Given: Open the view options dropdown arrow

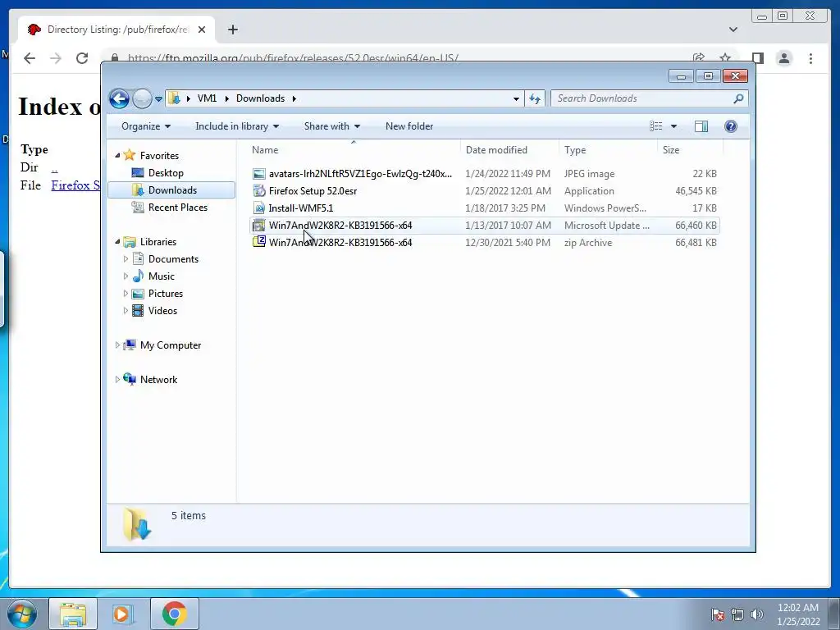Looking at the screenshot, I should point(674,126).
